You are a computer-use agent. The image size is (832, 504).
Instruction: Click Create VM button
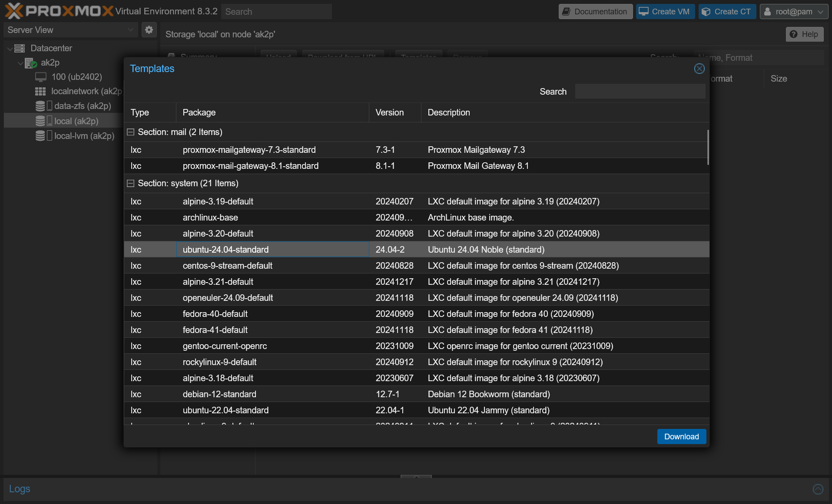pos(665,12)
